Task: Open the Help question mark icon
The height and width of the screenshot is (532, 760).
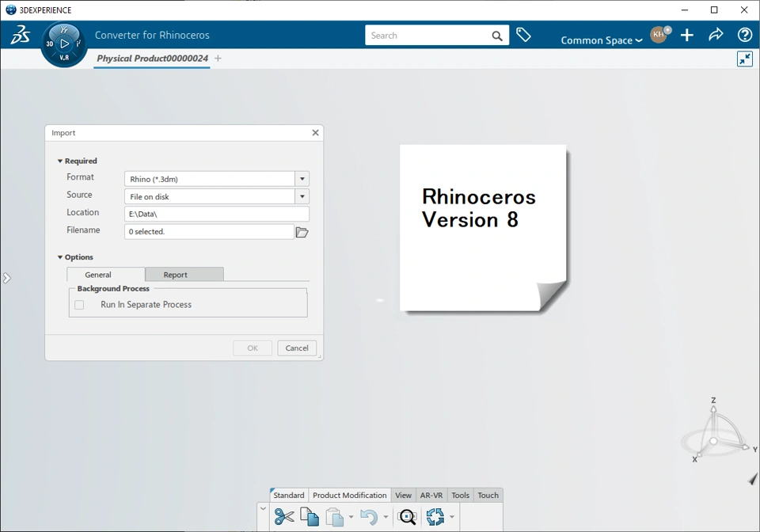Action: click(744, 35)
